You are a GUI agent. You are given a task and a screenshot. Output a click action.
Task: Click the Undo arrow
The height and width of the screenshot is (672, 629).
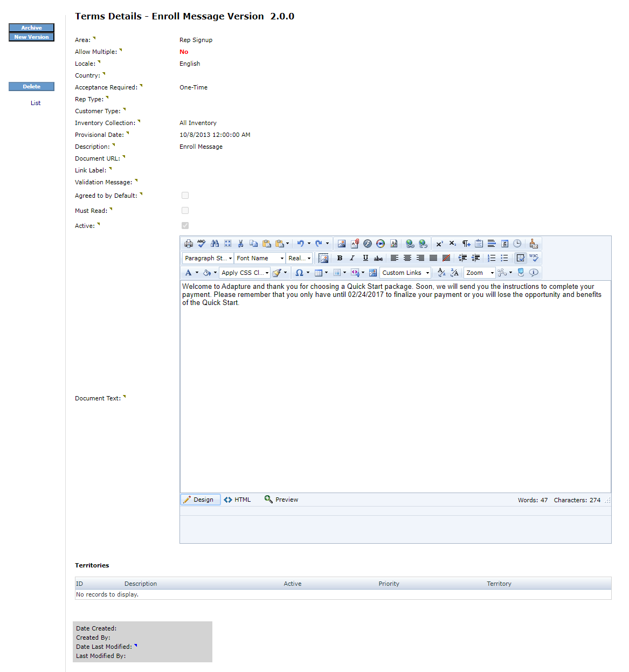coord(301,244)
